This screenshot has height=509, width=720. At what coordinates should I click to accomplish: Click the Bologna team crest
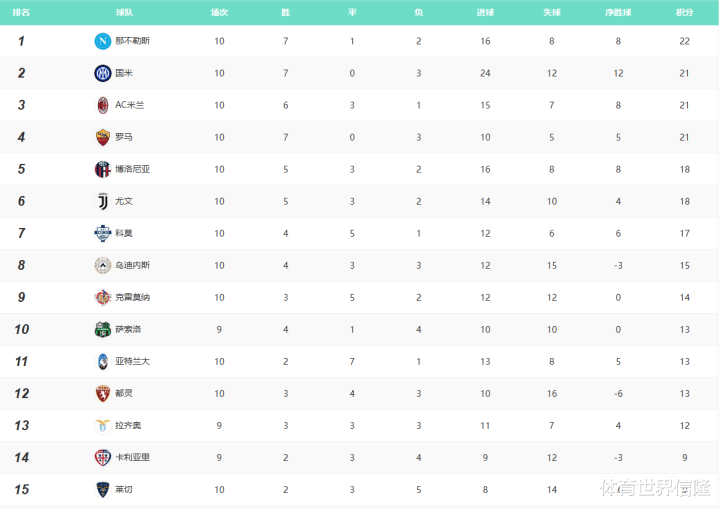(x=102, y=169)
